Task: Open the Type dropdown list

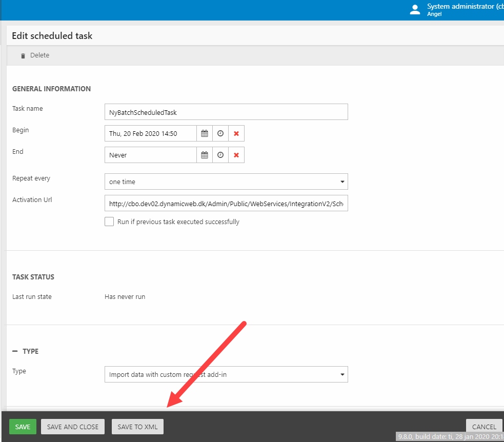Action: click(226, 374)
